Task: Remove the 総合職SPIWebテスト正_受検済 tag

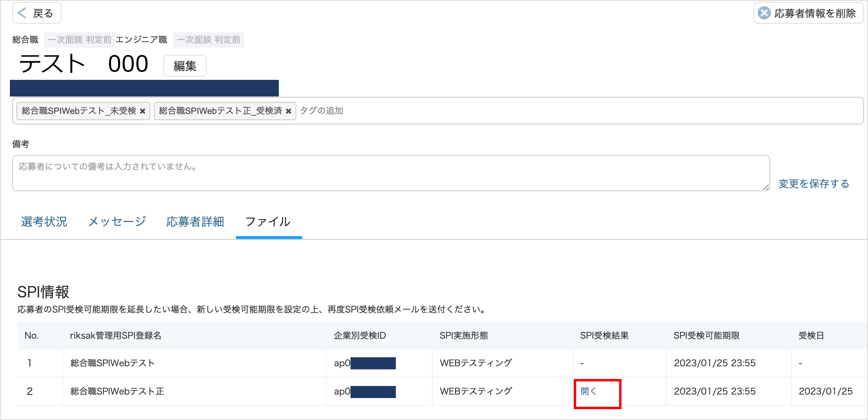Action: [x=288, y=111]
